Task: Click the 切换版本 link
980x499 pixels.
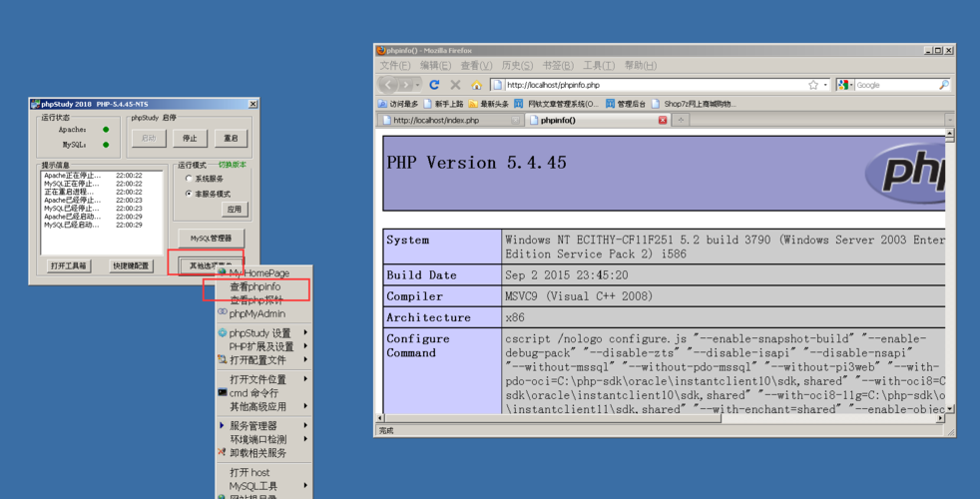Action: (232, 165)
